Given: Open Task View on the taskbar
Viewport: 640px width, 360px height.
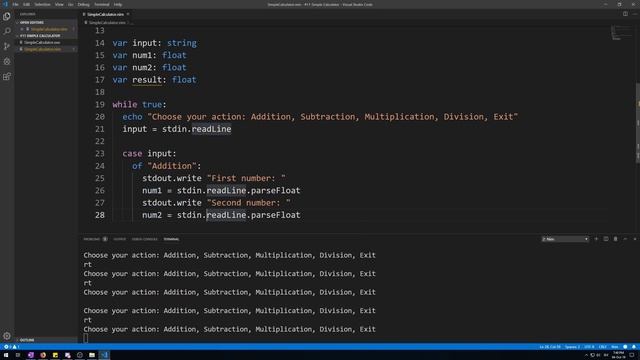Looking at the screenshot, I should coord(18,355).
